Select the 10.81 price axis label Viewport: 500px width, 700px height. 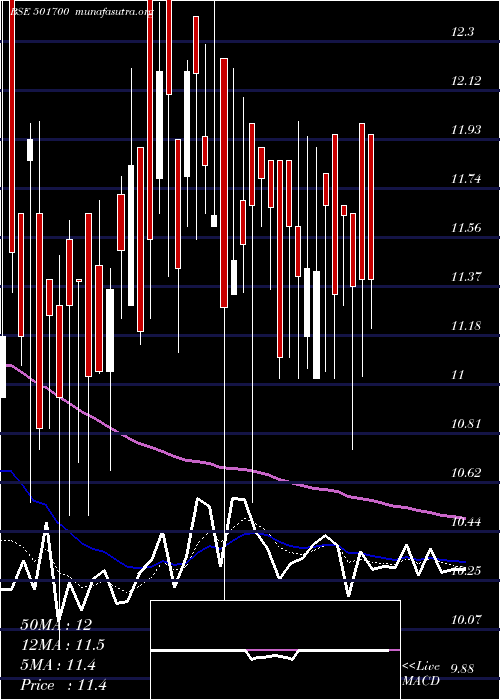(x=467, y=423)
